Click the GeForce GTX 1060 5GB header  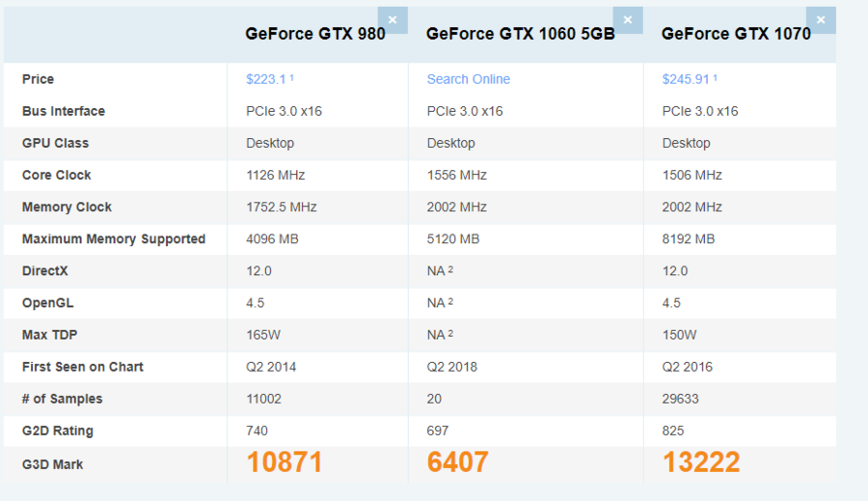521,34
